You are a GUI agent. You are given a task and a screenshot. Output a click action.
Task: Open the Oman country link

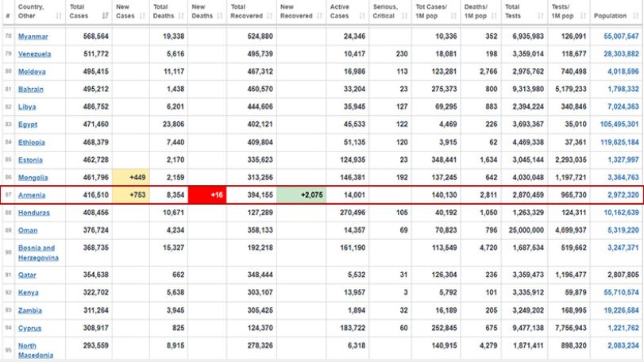[28, 231]
